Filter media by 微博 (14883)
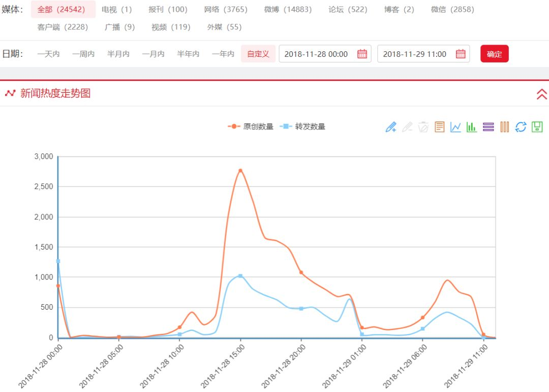Image resolution: width=549 pixels, height=392 pixels. pos(288,10)
